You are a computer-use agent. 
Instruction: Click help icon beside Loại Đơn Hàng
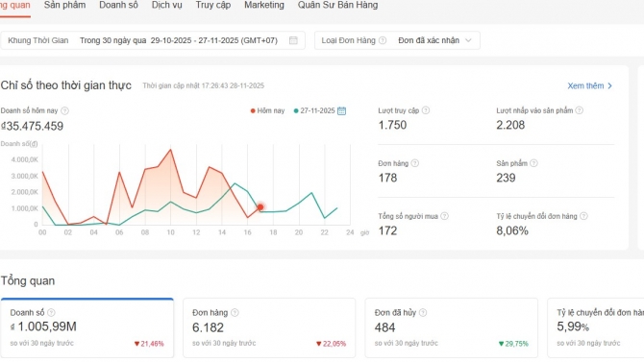[x=383, y=40]
